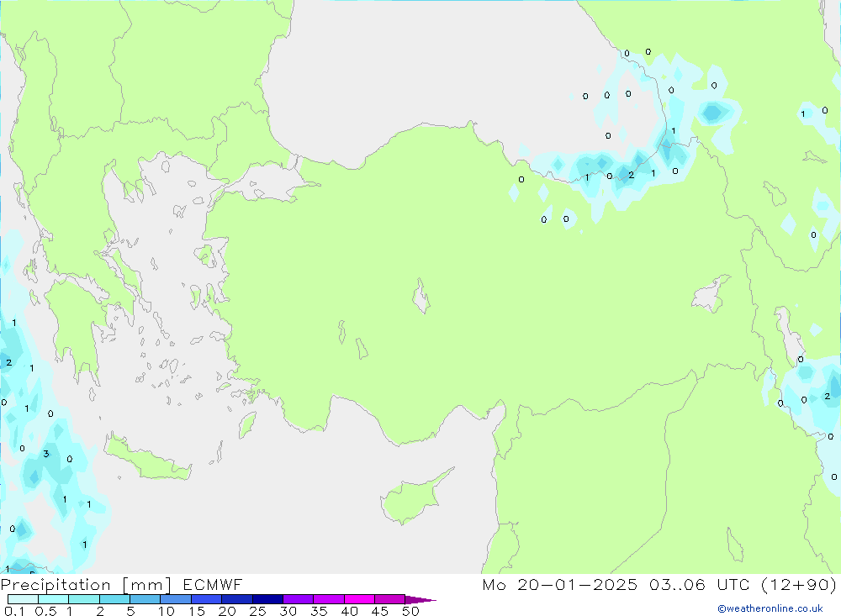841x616 pixels.
Task: Click the '20' legend scale label
Action: pyautogui.click(x=227, y=611)
